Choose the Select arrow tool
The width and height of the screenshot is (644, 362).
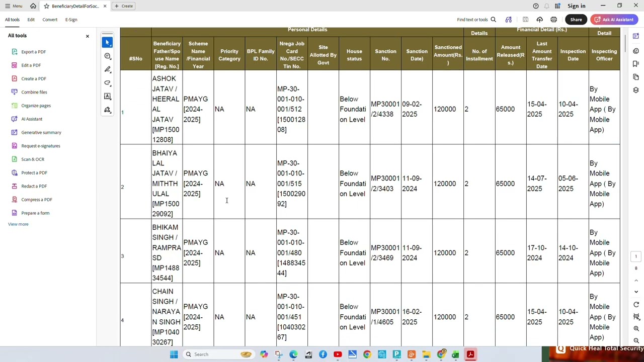(x=108, y=43)
